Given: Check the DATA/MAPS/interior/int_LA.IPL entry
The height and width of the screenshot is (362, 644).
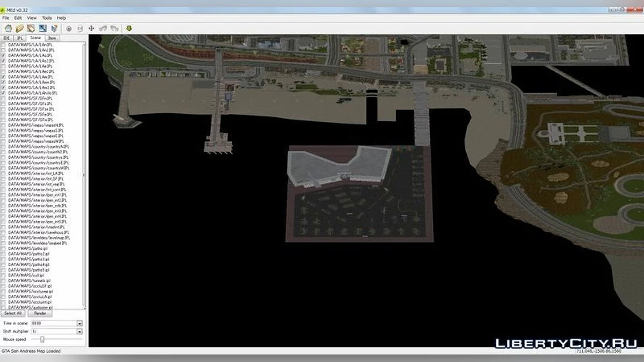Looking at the screenshot, I should click(x=4, y=173).
